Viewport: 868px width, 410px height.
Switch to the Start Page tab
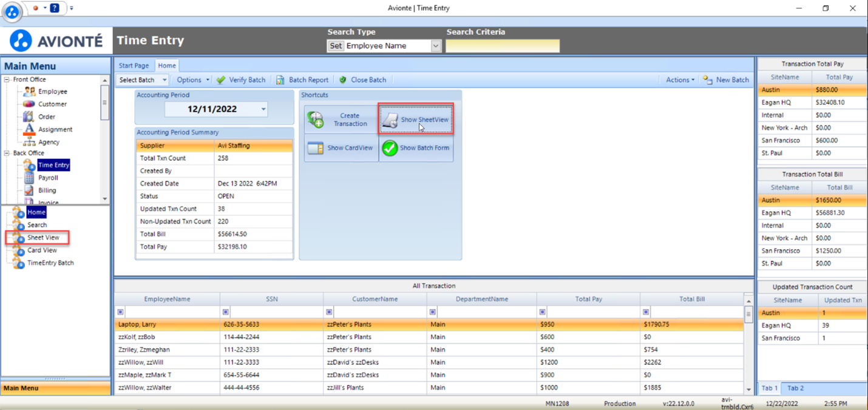tap(134, 66)
